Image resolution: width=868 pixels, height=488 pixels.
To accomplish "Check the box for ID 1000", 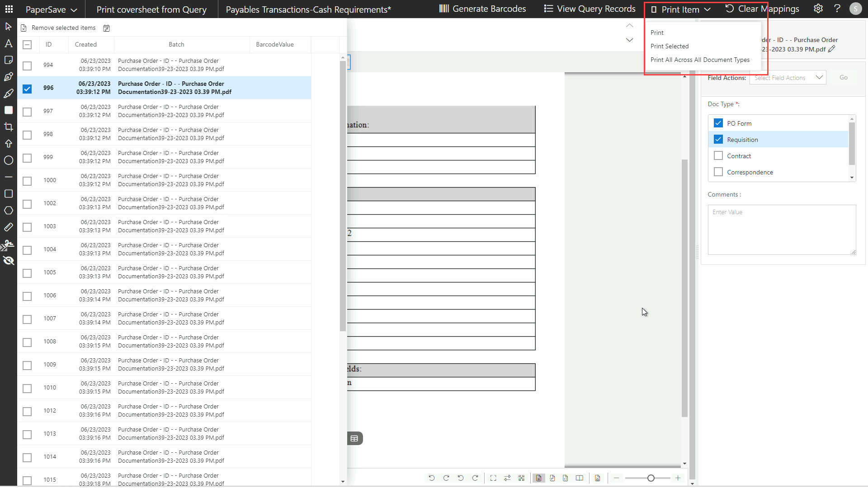I will (x=27, y=181).
